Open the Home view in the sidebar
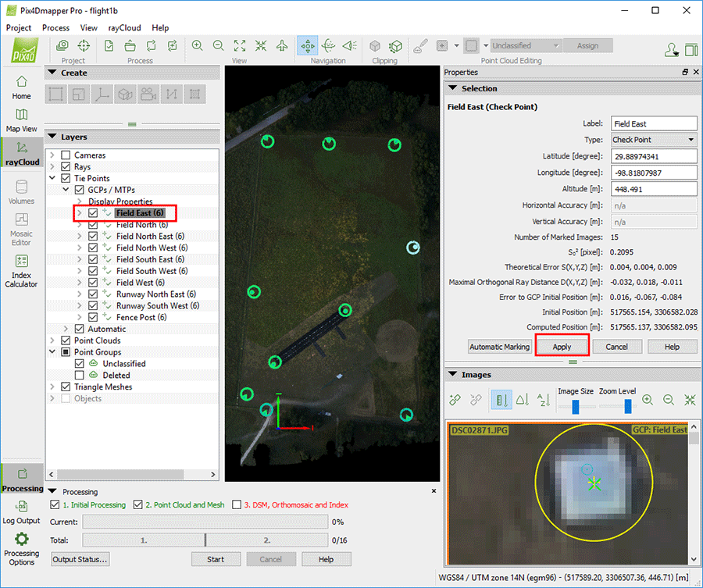703x588 pixels. 21,86
